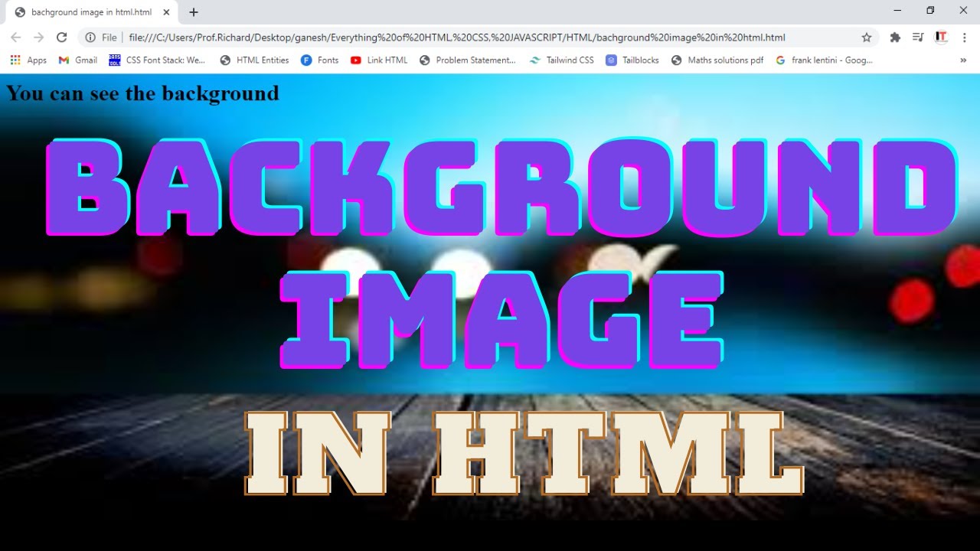980x551 pixels.
Task: Open the Tailwind CSS bookmark
Action: click(x=561, y=60)
